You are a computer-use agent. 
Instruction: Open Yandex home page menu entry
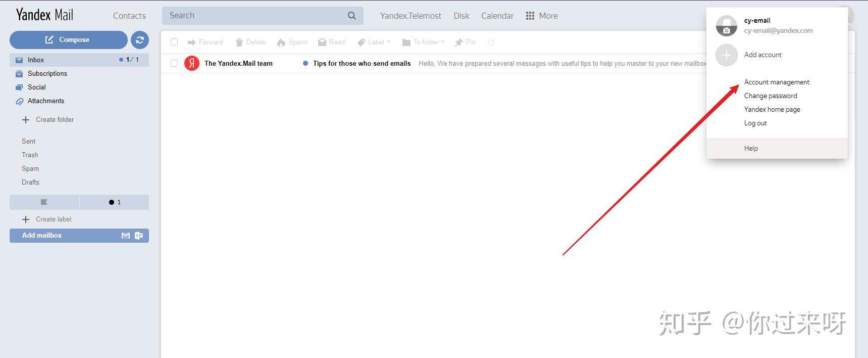point(772,109)
